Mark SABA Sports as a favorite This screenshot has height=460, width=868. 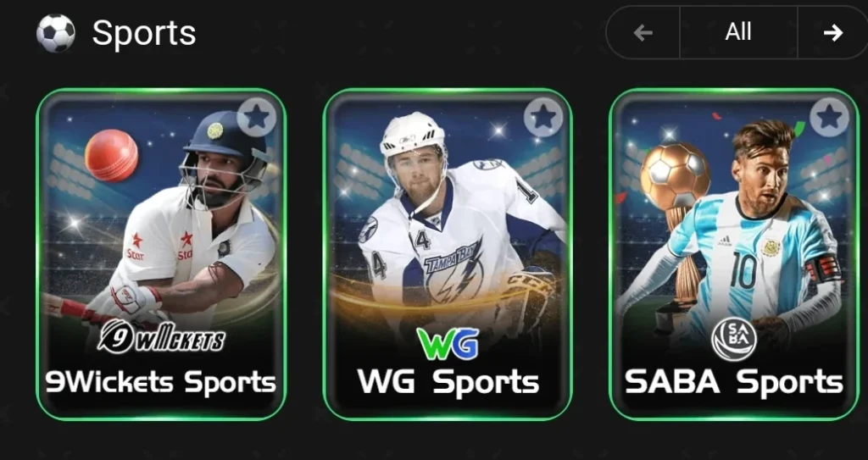tap(829, 117)
